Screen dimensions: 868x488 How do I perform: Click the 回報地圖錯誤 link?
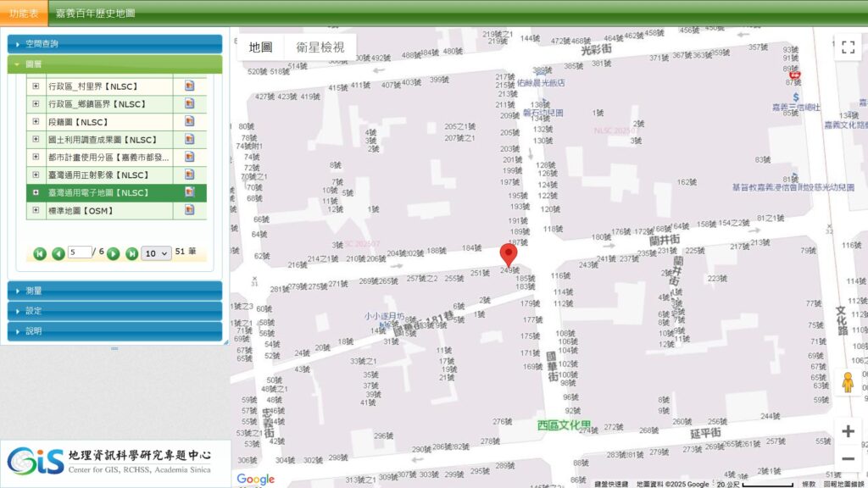[x=844, y=484]
